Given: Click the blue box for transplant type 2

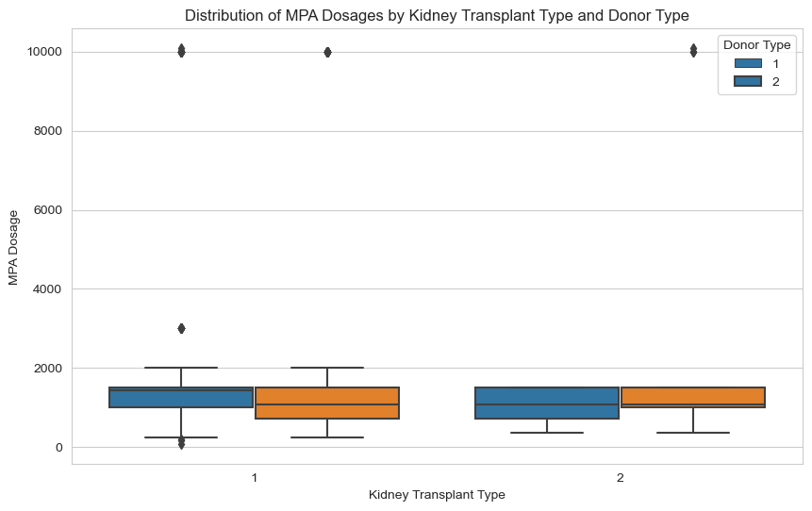Looking at the screenshot, I should (x=547, y=403).
